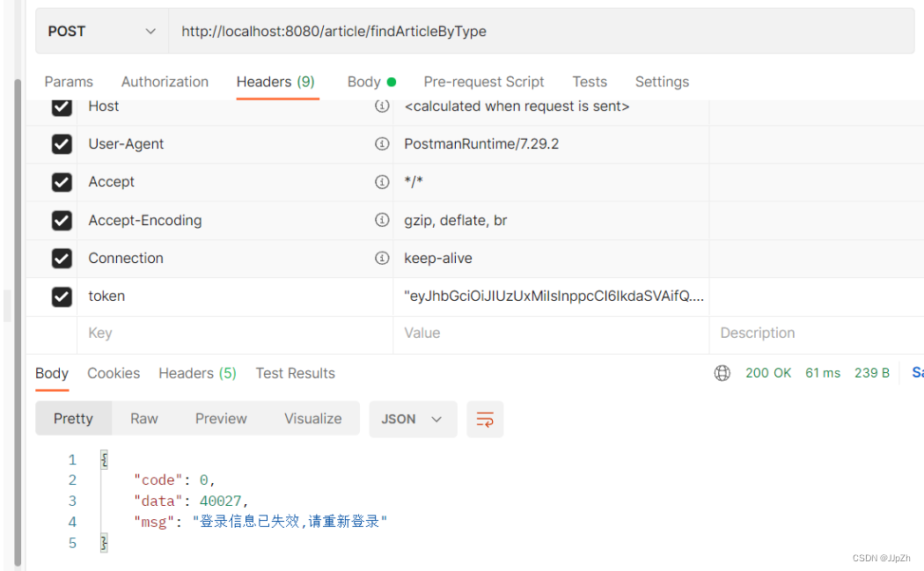Image resolution: width=924 pixels, height=571 pixels.
Task: Click the info icon next to User-Agent header
Action: tap(382, 143)
